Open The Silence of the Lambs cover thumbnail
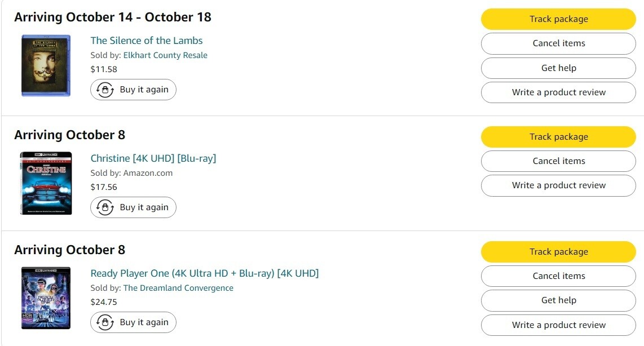The height and width of the screenshot is (346, 644). [x=46, y=65]
